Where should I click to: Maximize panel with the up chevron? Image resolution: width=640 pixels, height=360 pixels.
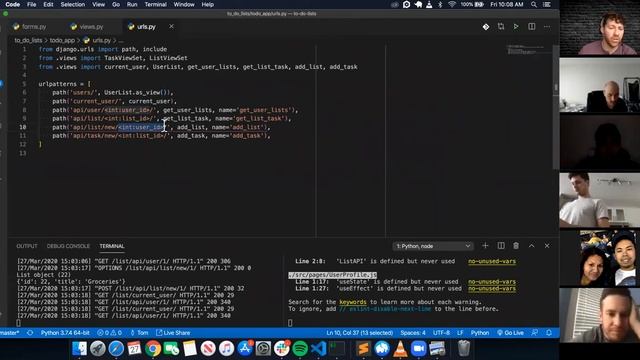[x=531, y=246]
